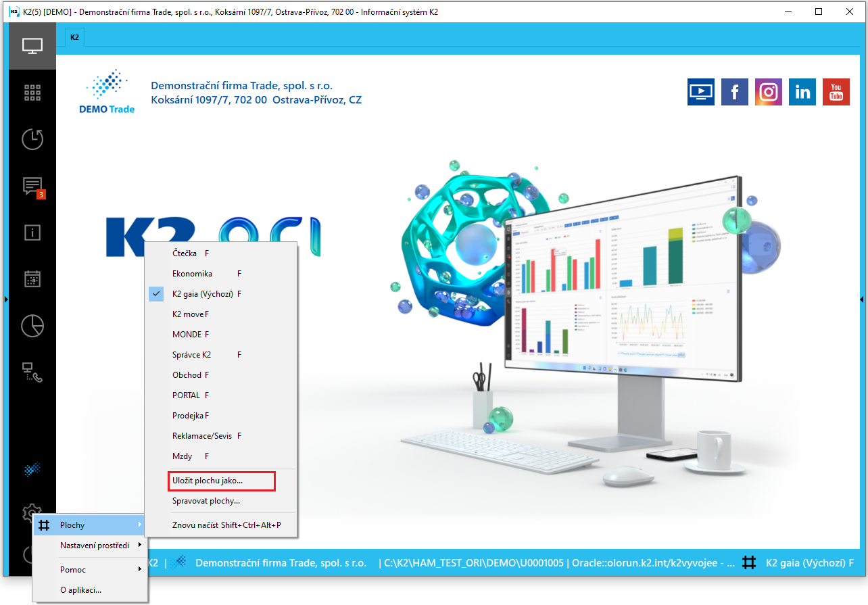Image resolution: width=868 pixels, height=605 pixels.
Task: Click address line Koksární 1097/7
Action: pos(256,100)
